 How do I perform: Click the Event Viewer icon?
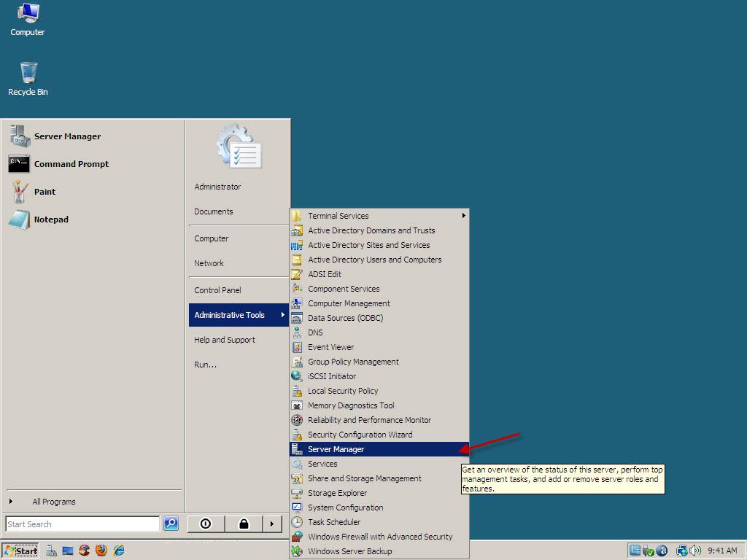(297, 347)
